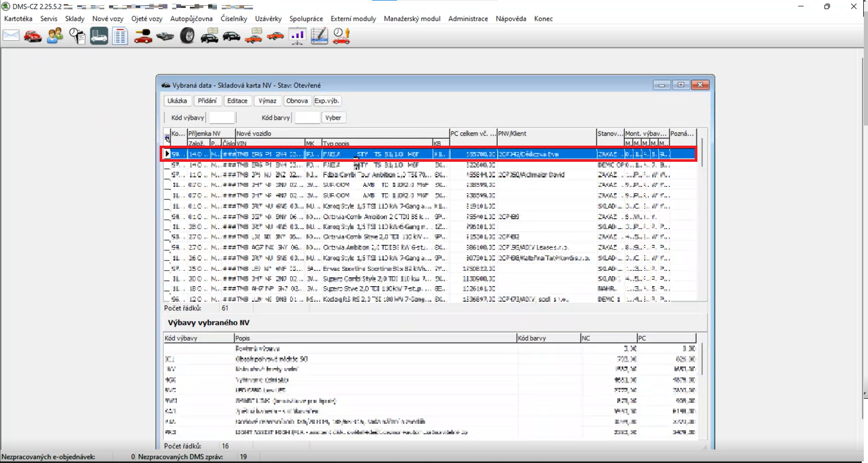Open the tire icon in the toolbar

click(187, 36)
